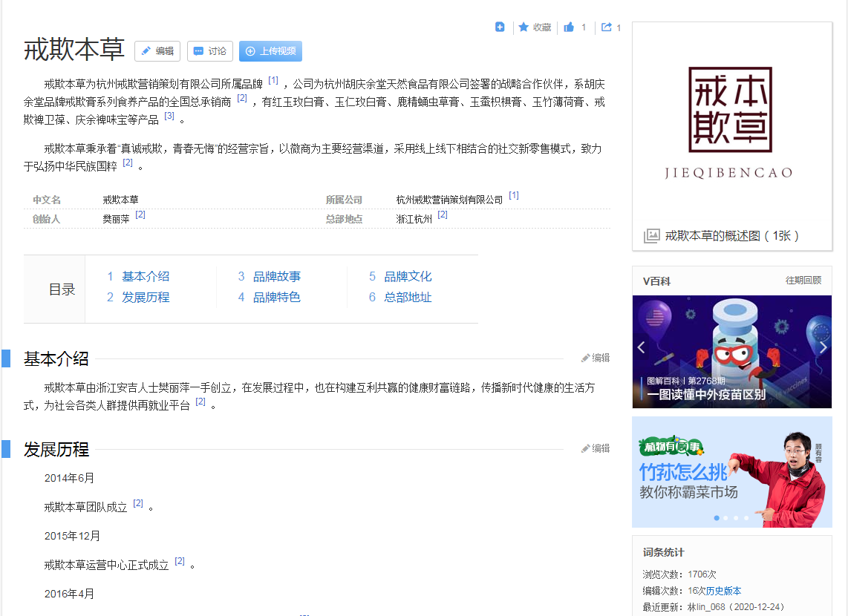
Task: Open reference [2] after 樊丽萍 founder
Action: 140,214
